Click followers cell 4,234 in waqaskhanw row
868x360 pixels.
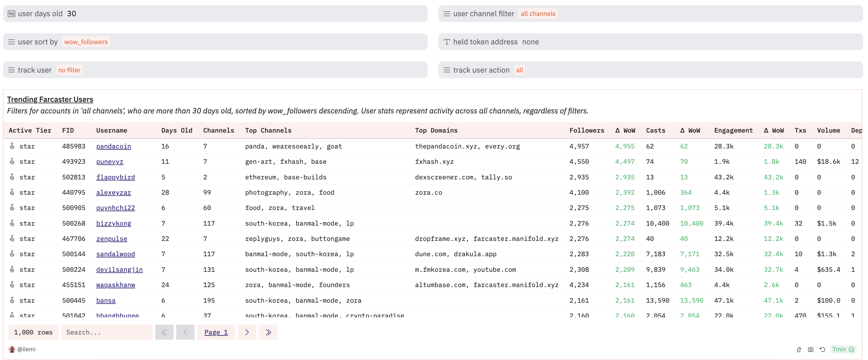[x=579, y=285]
